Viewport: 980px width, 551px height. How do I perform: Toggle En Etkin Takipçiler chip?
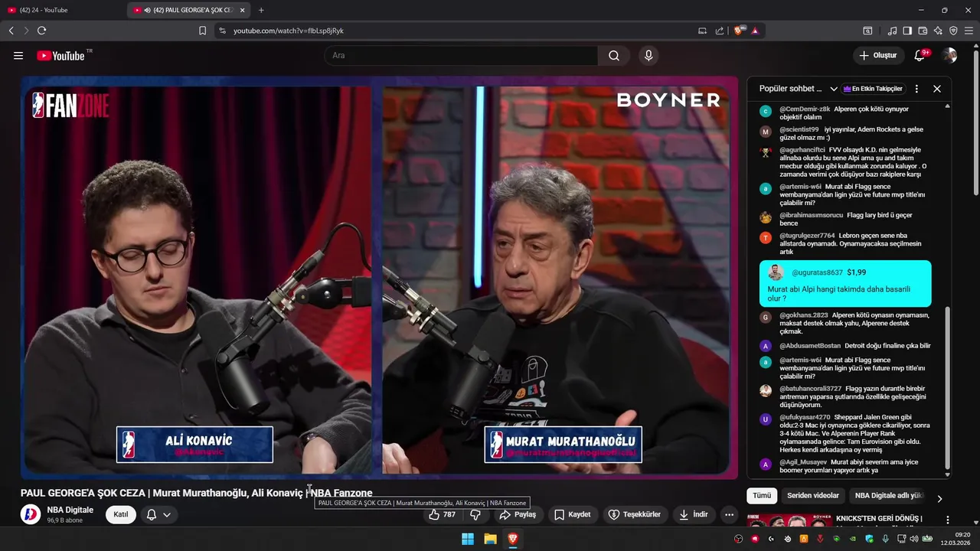(x=873, y=89)
